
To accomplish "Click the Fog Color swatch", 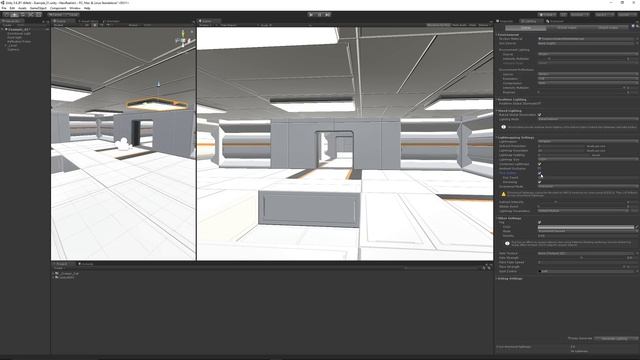I will pos(585,227).
